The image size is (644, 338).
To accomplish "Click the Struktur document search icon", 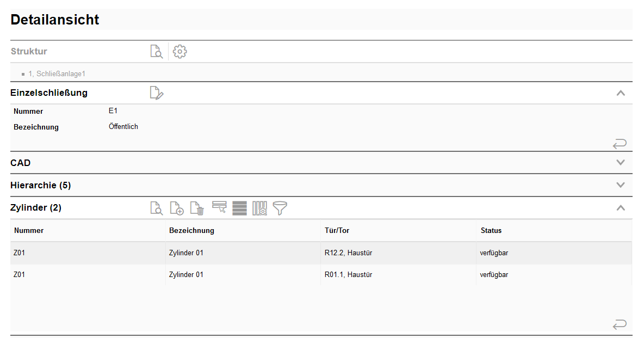I will pyautogui.click(x=156, y=52).
